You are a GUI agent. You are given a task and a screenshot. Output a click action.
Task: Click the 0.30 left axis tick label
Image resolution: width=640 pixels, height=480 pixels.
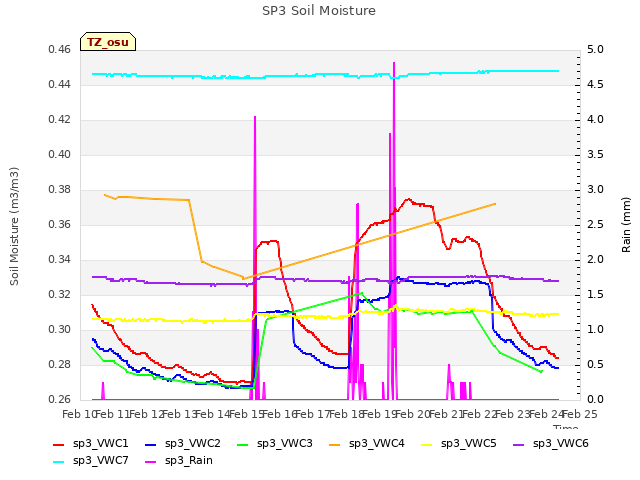pos(60,330)
